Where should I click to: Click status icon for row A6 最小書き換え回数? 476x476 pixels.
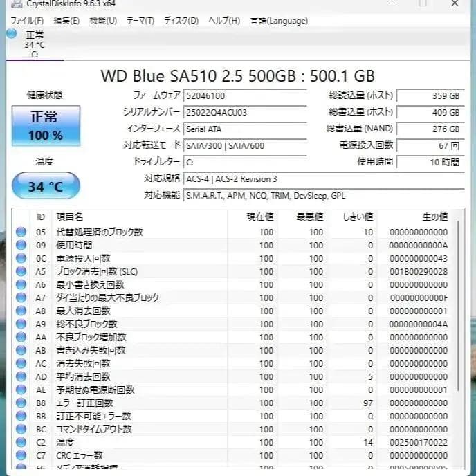click(x=21, y=284)
